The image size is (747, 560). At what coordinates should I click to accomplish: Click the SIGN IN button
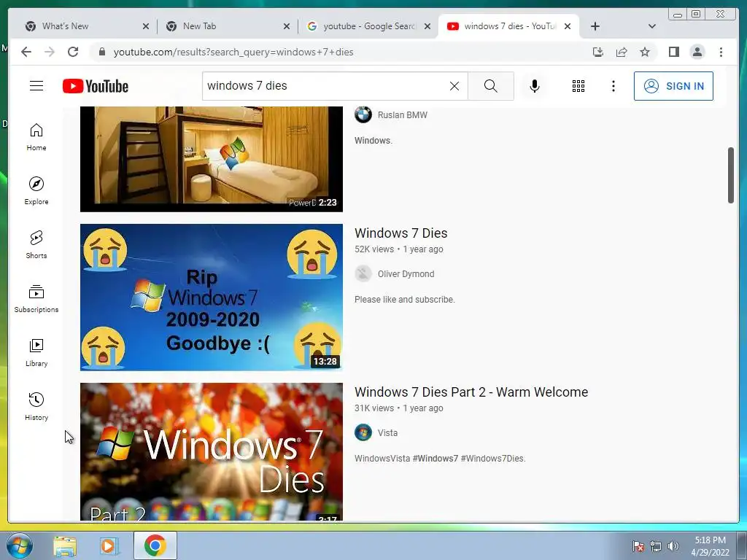(x=673, y=86)
